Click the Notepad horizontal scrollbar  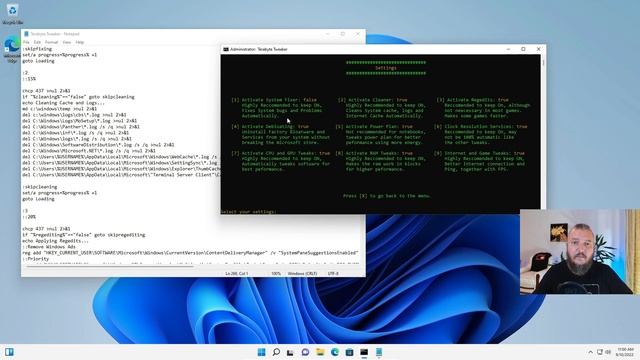(x=110, y=266)
